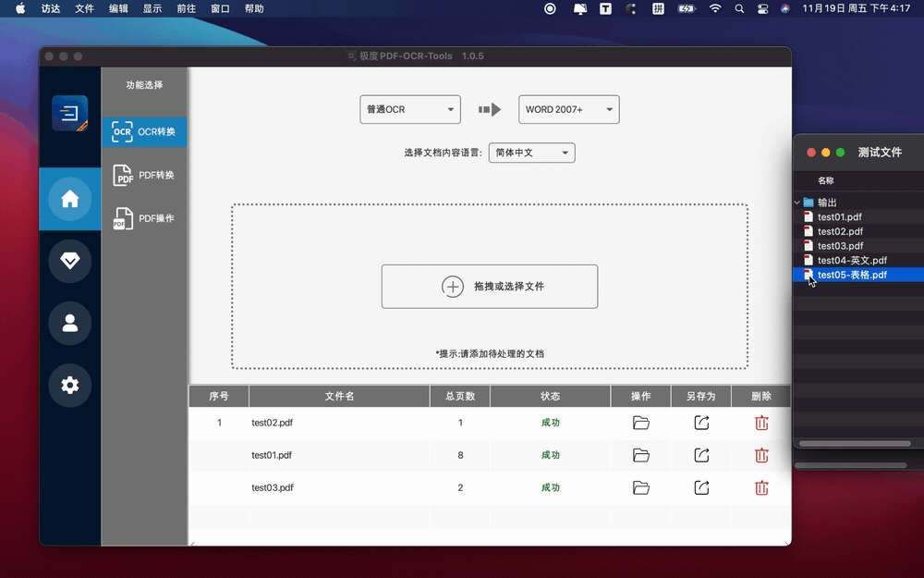Viewport: 924px width, 578px height.
Task: Open the 文件 menu
Action: point(84,8)
